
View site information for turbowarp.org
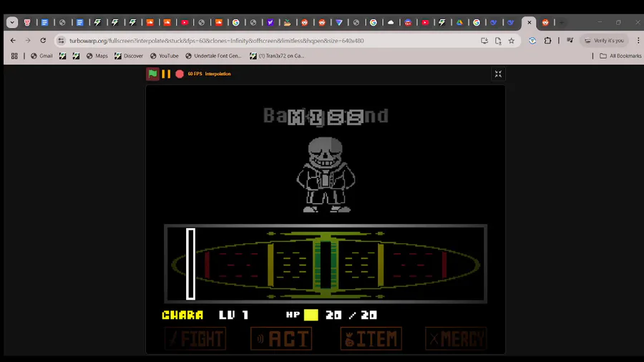tap(62, 41)
